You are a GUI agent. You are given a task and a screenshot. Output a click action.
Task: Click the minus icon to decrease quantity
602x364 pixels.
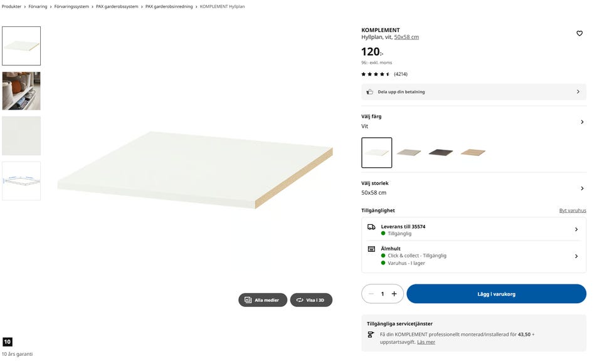(x=371, y=294)
